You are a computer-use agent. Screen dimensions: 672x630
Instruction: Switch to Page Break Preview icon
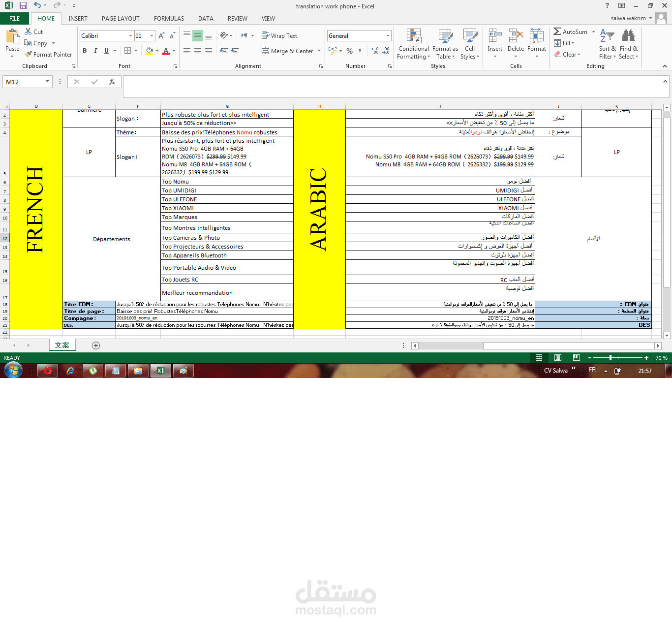[x=576, y=358]
